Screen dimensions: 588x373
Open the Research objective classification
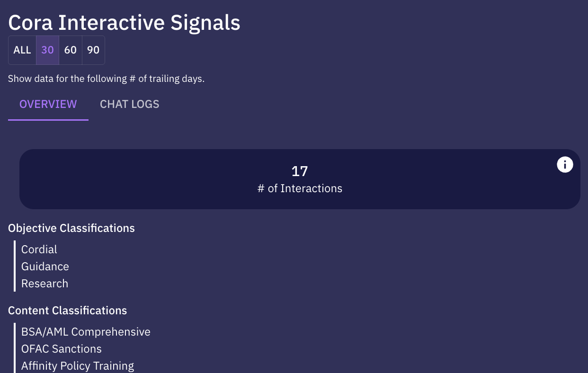pyautogui.click(x=45, y=284)
